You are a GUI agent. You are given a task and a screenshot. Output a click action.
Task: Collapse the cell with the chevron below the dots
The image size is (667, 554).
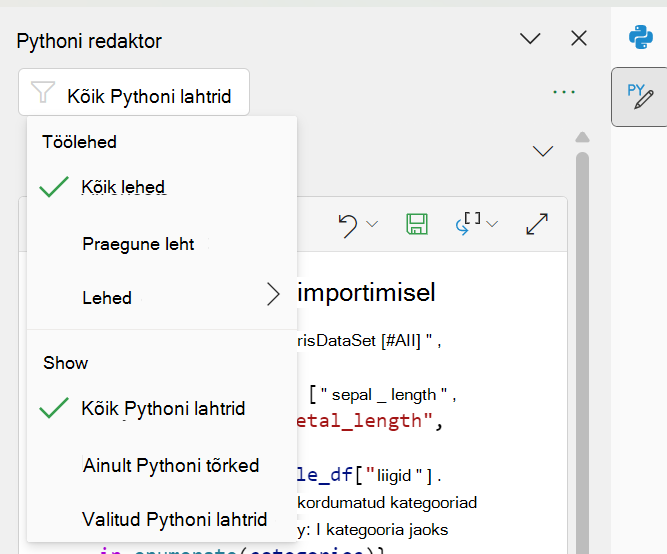[x=543, y=151]
